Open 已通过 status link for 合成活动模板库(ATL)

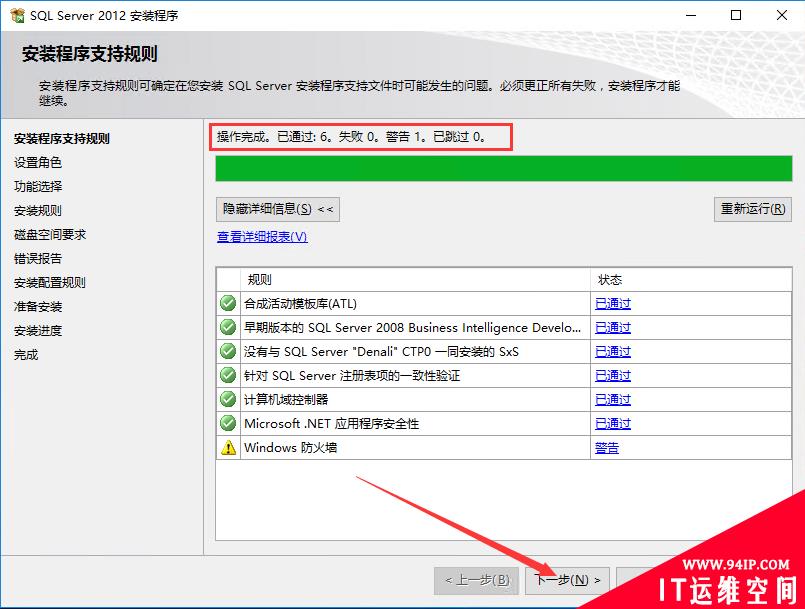point(612,303)
